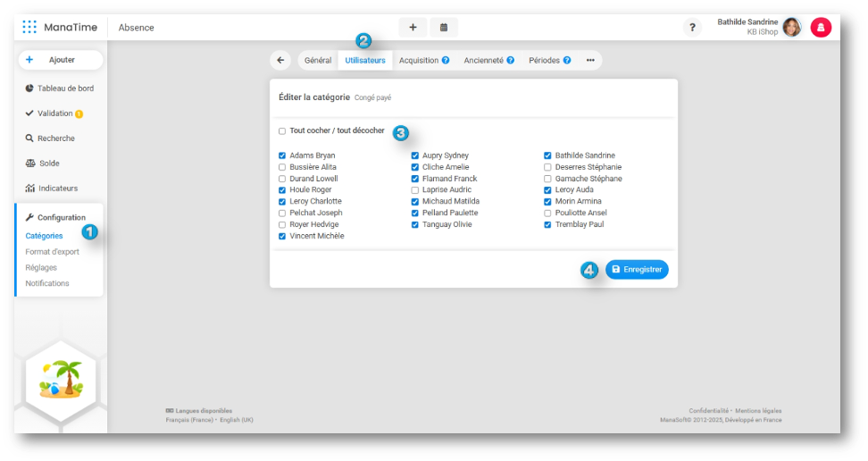868x461 pixels.
Task: Open Solde in sidebar
Action: coord(43,163)
